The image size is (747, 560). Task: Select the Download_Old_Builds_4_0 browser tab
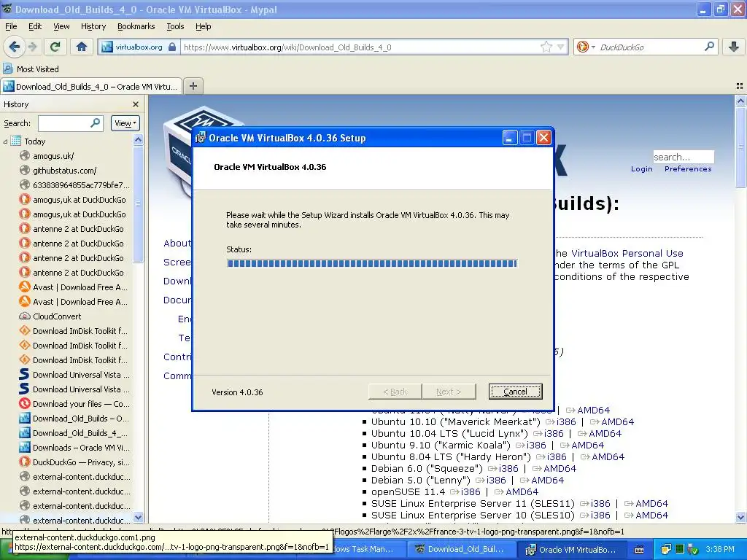[x=91, y=86]
